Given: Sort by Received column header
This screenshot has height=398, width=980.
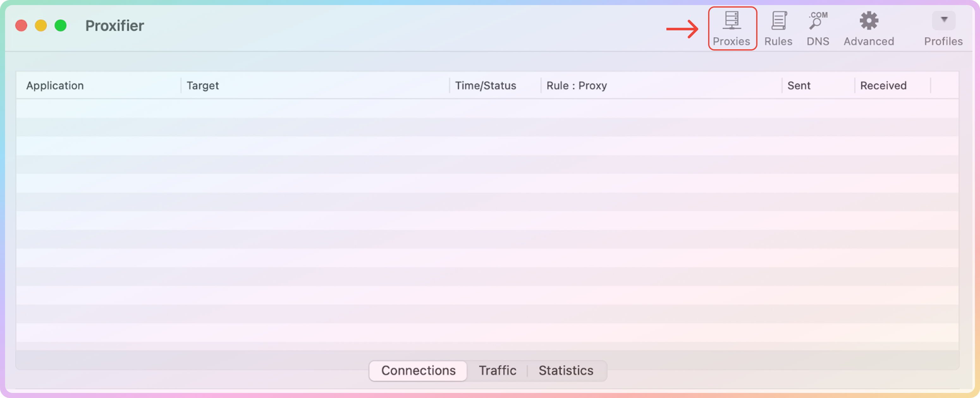Looking at the screenshot, I should 883,86.
